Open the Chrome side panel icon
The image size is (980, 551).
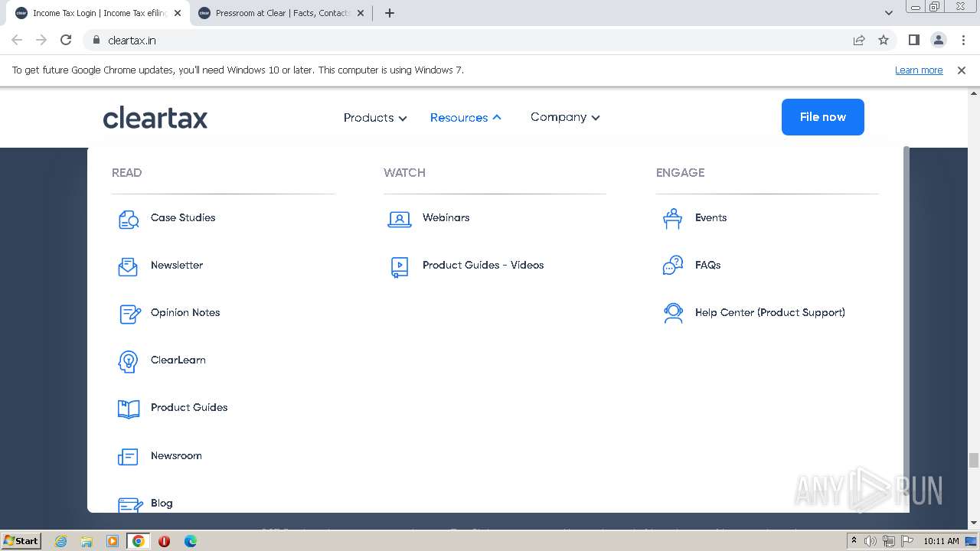coord(914,40)
